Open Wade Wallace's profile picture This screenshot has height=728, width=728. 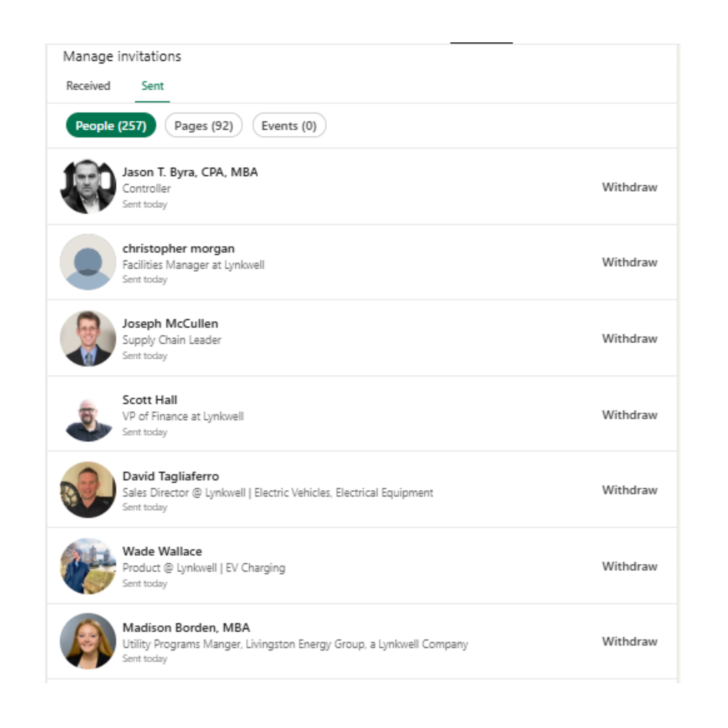[88, 566]
